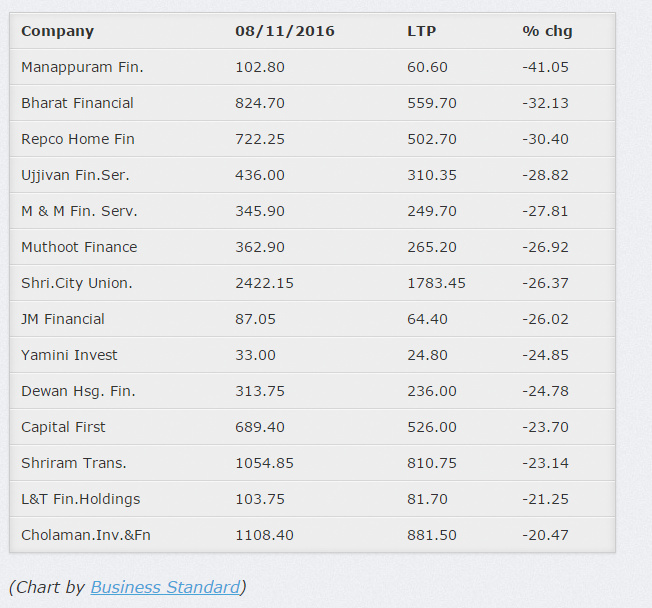
Task: Click the 08/11/2016 column header
Action: [x=285, y=31]
